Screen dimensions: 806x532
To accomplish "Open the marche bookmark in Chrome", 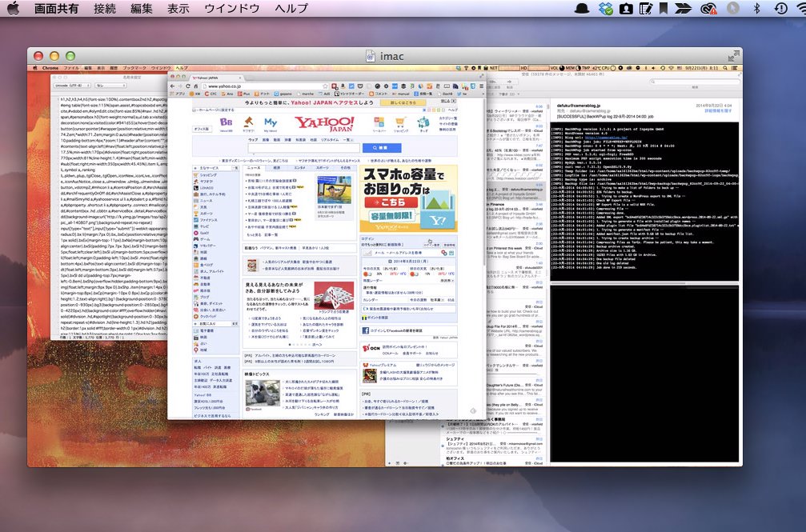I will [305, 94].
